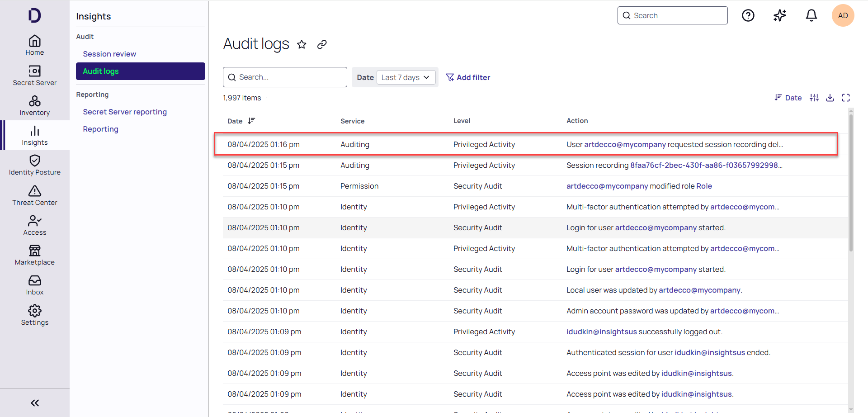Go to Session review

pos(109,54)
